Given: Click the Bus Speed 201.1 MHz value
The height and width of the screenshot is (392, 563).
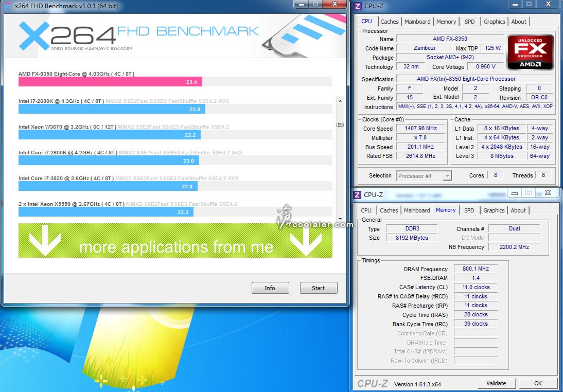Looking at the screenshot, I should coord(420,147).
